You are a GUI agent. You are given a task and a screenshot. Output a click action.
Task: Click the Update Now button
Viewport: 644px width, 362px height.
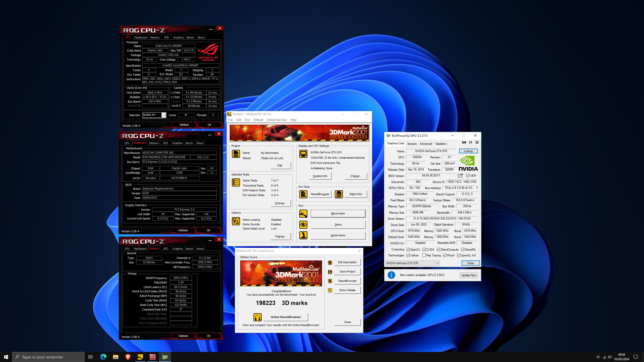(x=469, y=275)
